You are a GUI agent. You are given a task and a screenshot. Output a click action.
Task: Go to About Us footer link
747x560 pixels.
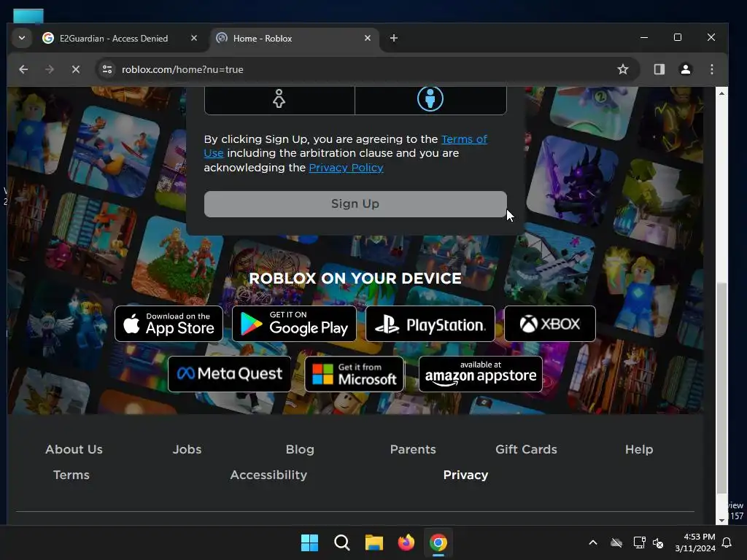click(74, 449)
